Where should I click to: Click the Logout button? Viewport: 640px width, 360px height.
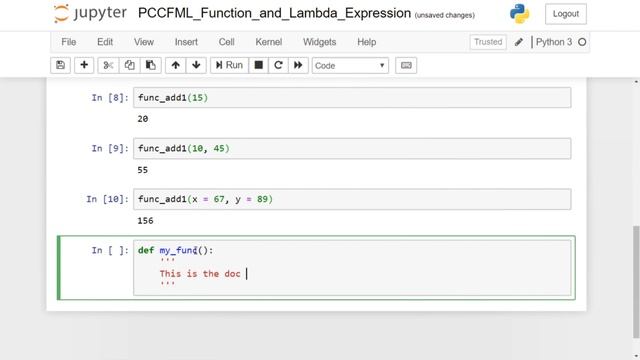[566, 14]
